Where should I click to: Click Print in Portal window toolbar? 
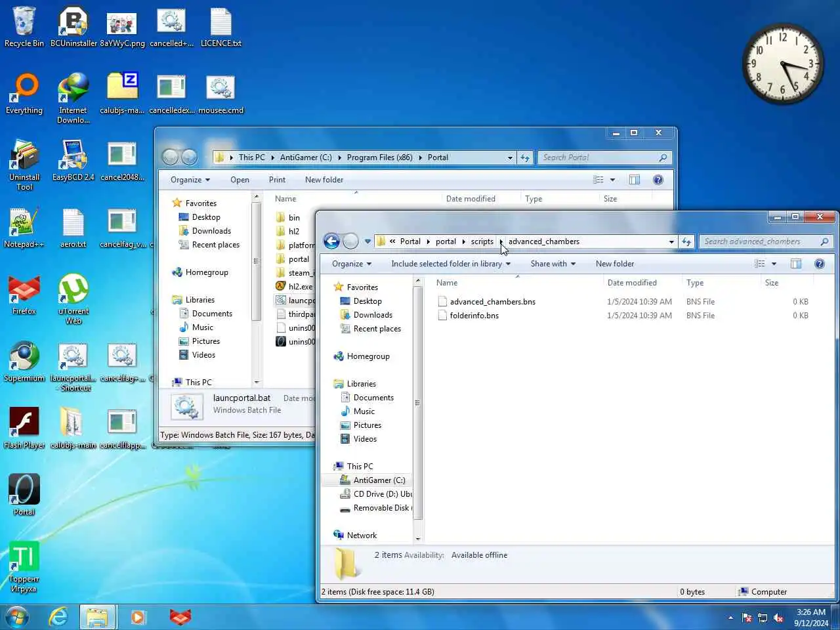point(277,180)
